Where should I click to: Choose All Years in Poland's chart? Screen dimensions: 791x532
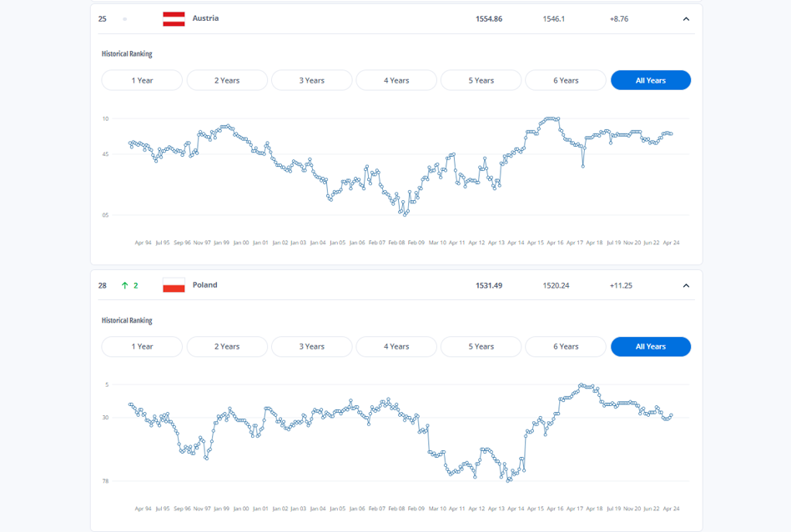point(651,346)
